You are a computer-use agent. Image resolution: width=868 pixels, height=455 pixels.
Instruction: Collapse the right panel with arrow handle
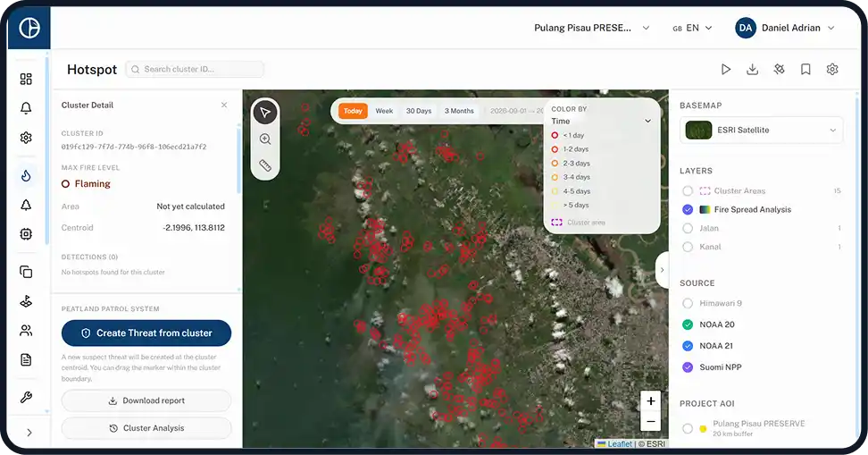[662, 270]
